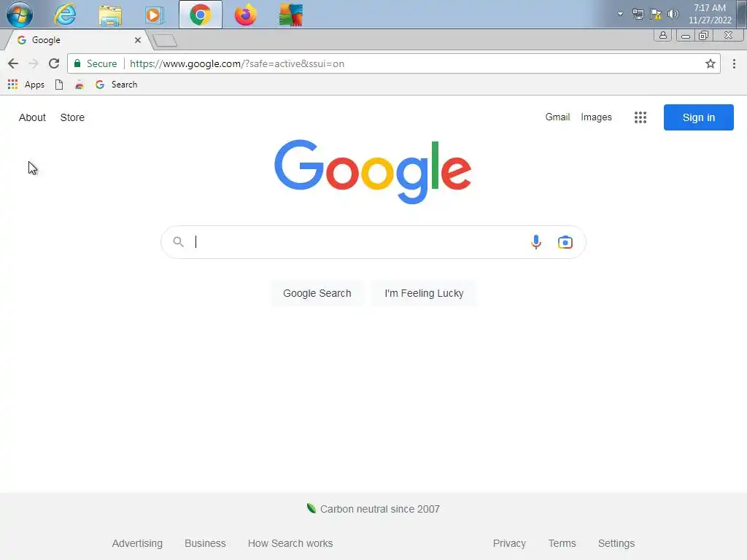The width and height of the screenshot is (747, 560).
Task: Select the Google browser tab
Action: [x=76, y=40]
